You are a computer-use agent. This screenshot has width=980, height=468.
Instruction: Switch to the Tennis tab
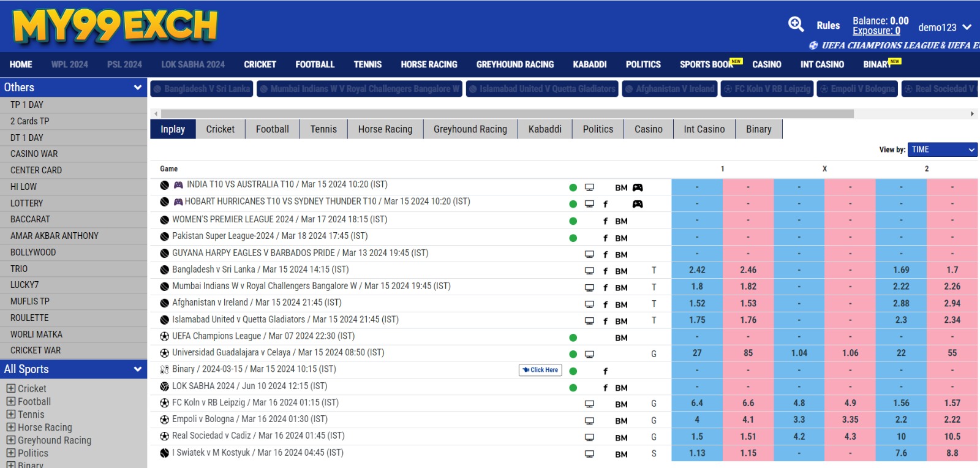[x=323, y=129]
